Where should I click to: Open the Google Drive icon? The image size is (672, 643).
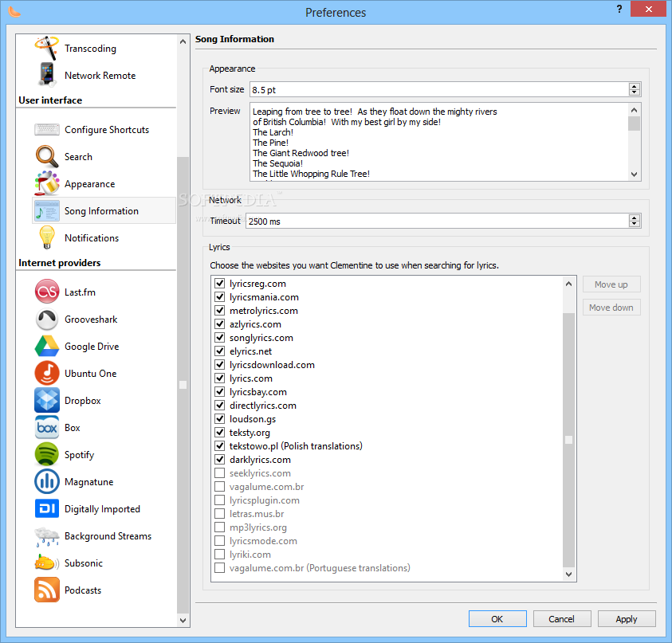coord(47,346)
